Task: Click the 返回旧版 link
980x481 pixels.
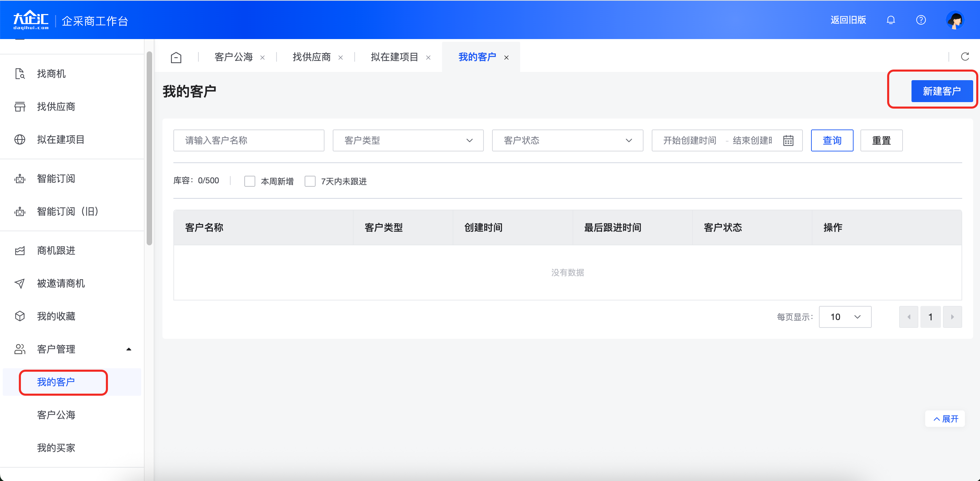Action: 848,20
